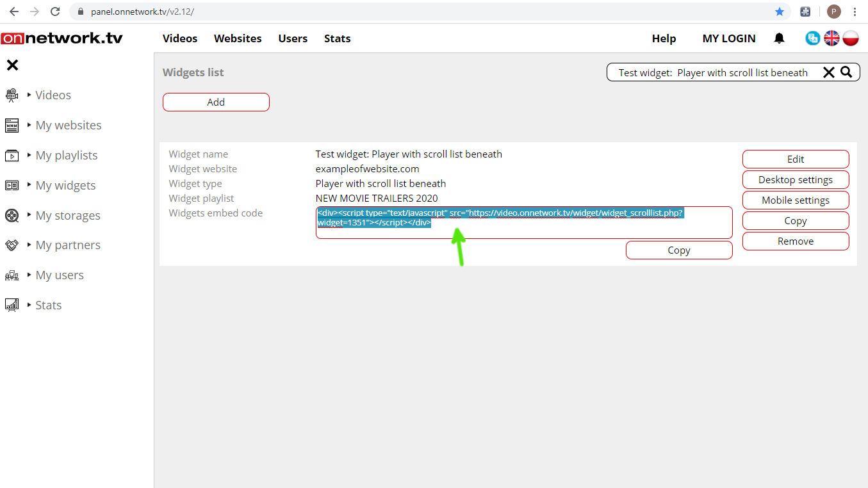Click the My users people icon
This screenshot has height=488, width=868.
coord(12,275)
